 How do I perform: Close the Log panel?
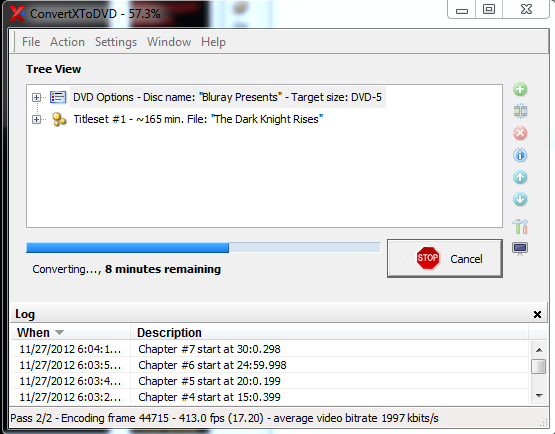pyautogui.click(x=537, y=314)
